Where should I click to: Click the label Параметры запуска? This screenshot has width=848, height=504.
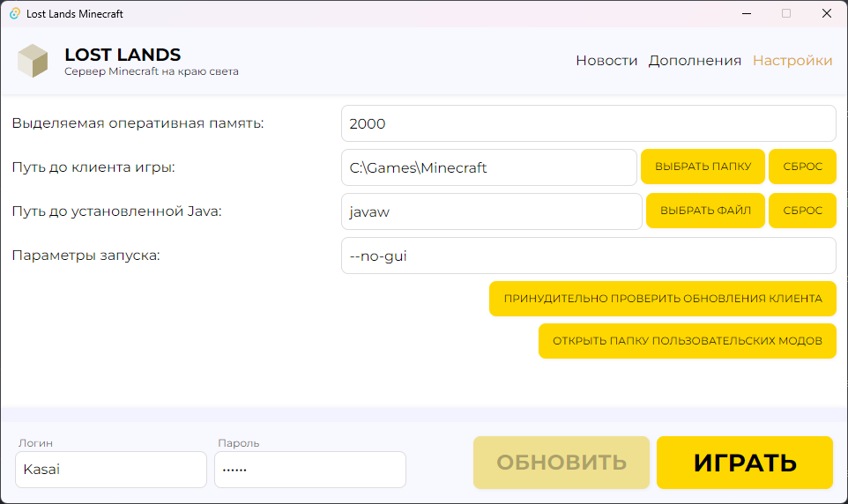point(86,256)
